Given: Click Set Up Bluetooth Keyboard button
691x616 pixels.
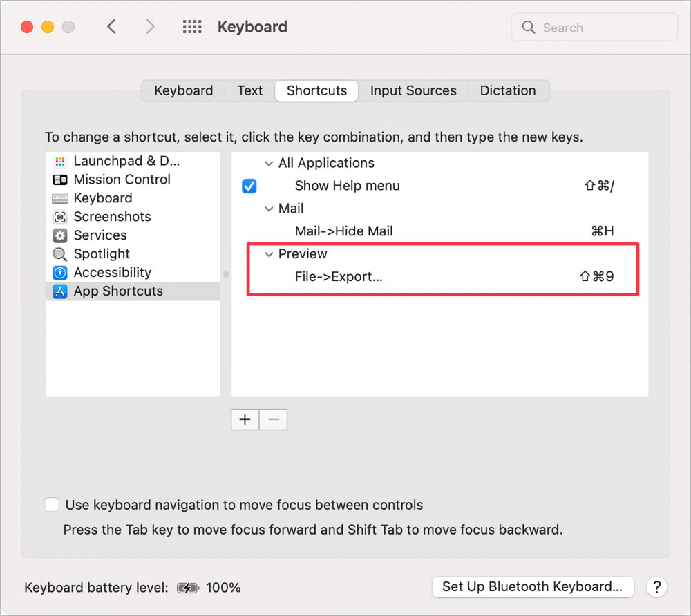Looking at the screenshot, I should pos(532,587).
